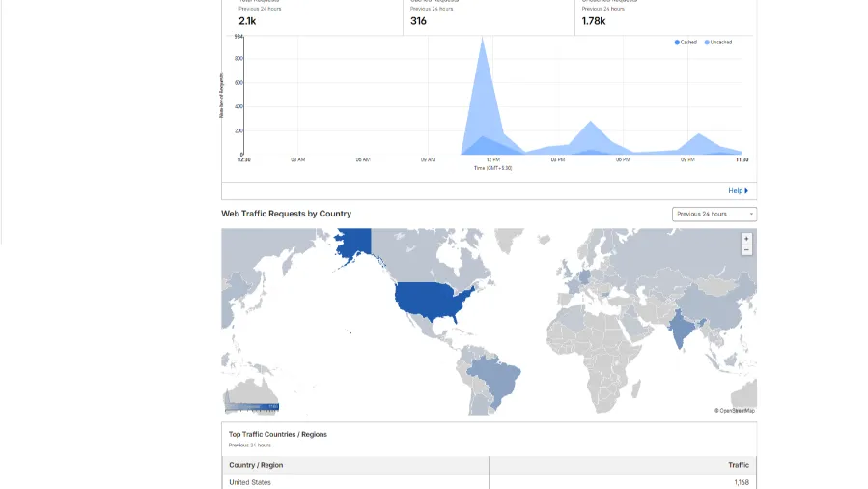Click the 09 PM x-axis label
Viewport: 868px width, 489px height.
pos(687,159)
